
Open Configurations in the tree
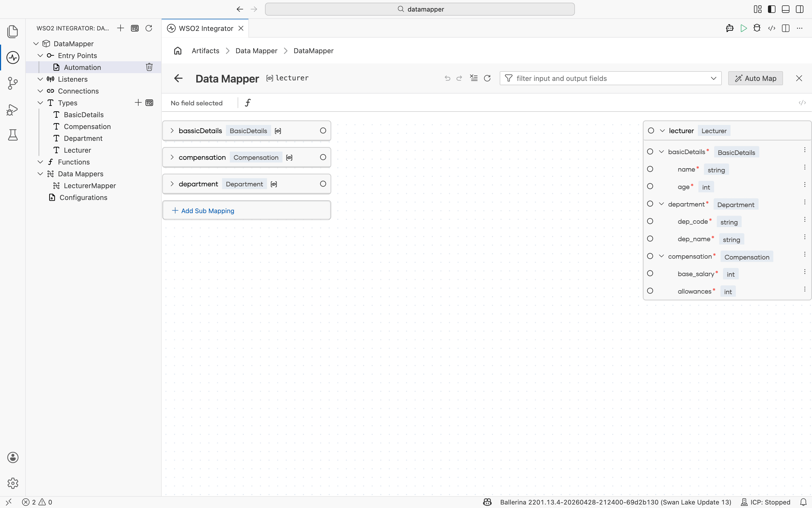[83, 198]
